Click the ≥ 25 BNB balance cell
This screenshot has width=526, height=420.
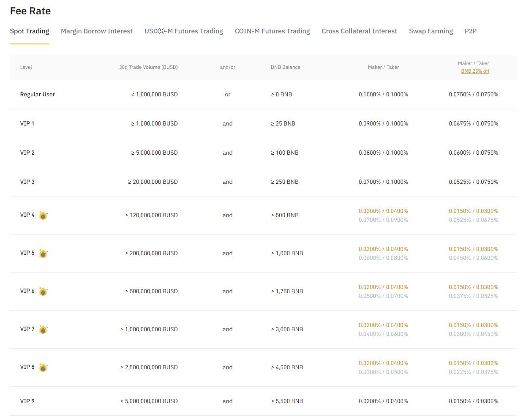coord(283,124)
